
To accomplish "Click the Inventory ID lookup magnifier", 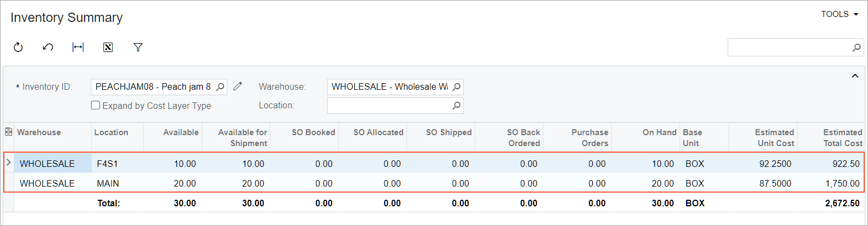I will pyautogui.click(x=220, y=86).
